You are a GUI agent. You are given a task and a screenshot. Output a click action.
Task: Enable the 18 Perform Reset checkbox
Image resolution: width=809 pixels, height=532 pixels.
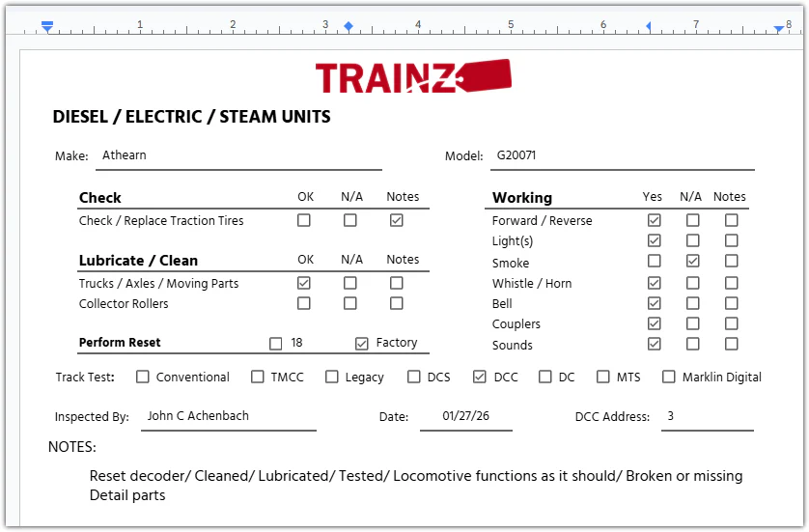click(x=276, y=343)
